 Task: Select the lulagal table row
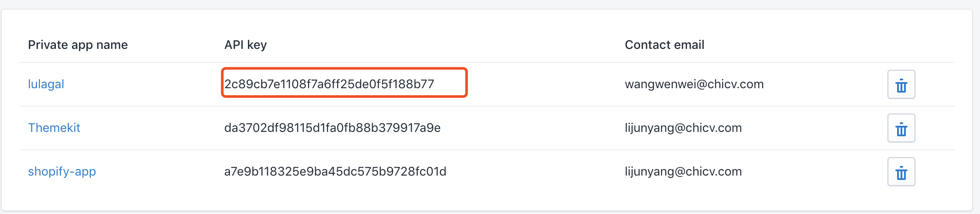pos(487,84)
